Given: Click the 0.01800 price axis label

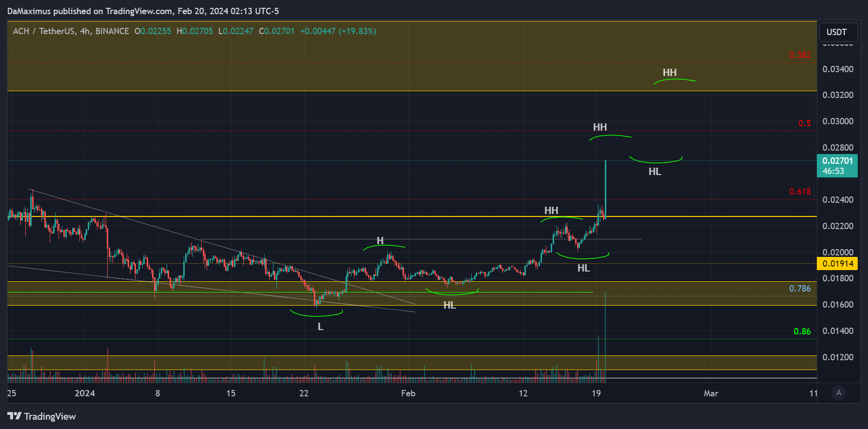Looking at the screenshot, I should 838,278.
